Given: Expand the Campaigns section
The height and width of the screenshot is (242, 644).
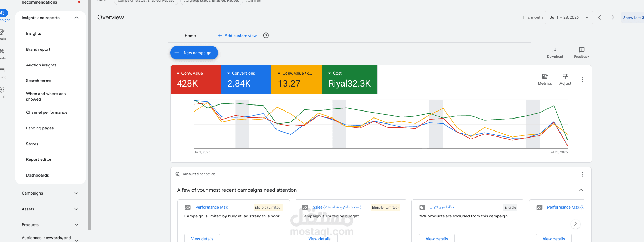Looking at the screenshot, I should pos(76,193).
